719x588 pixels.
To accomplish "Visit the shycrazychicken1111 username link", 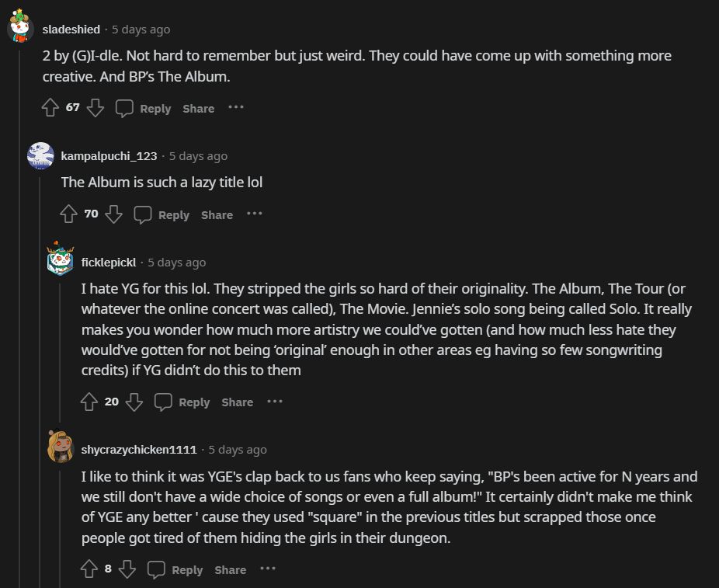I will click(x=139, y=450).
